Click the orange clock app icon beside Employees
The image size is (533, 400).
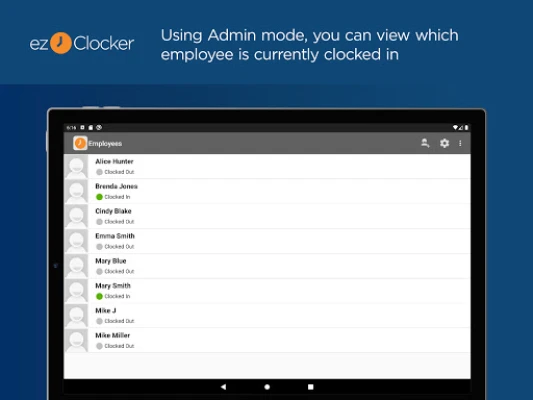(80, 143)
